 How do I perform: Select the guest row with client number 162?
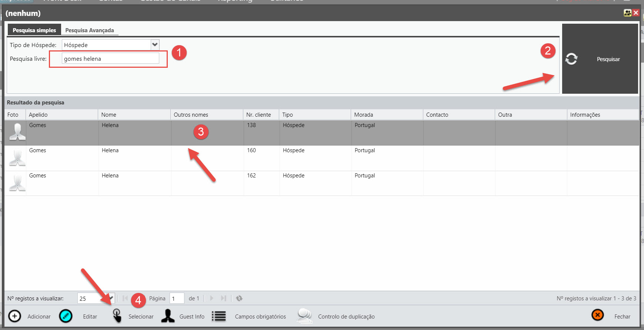pyautogui.click(x=251, y=183)
